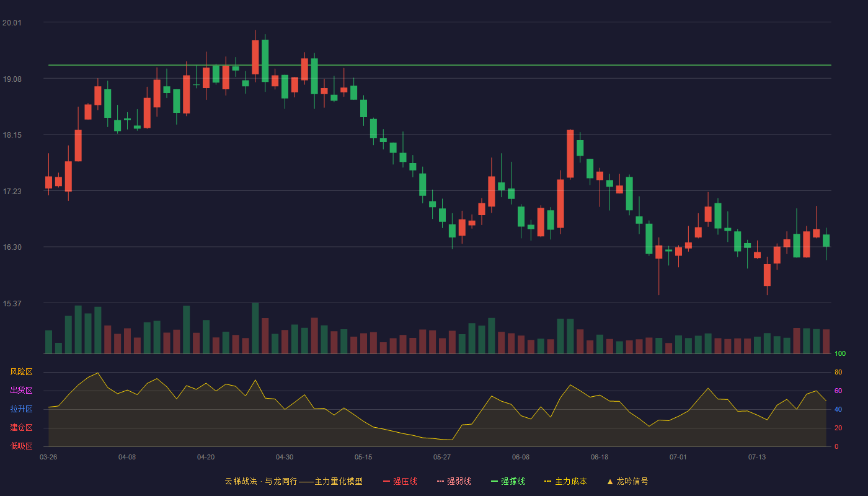Viewport: 868px width, 496px height.
Task: Click the red 20 indicator axis value
Action: pyautogui.click(x=838, y=428)
